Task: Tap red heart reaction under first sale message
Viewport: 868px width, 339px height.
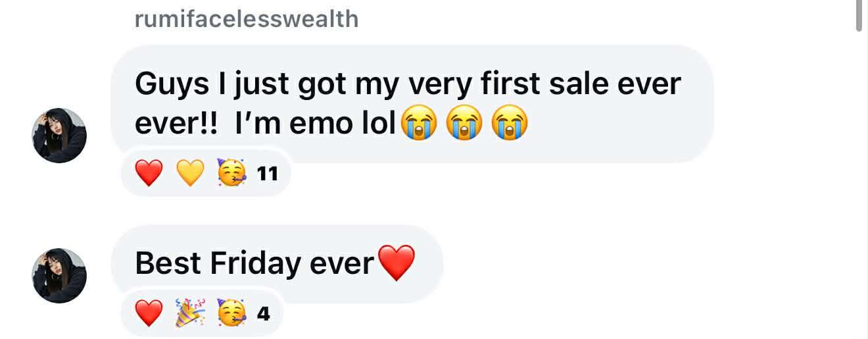Action: click(149, 174)
